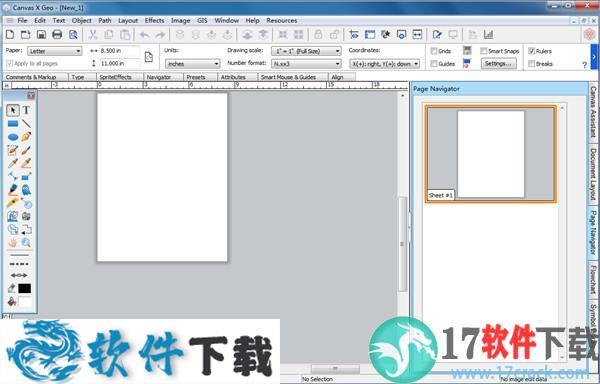Pick the blue Rectangle tool
The height and width of the screenshot is (384, 600).
point(13,124)
